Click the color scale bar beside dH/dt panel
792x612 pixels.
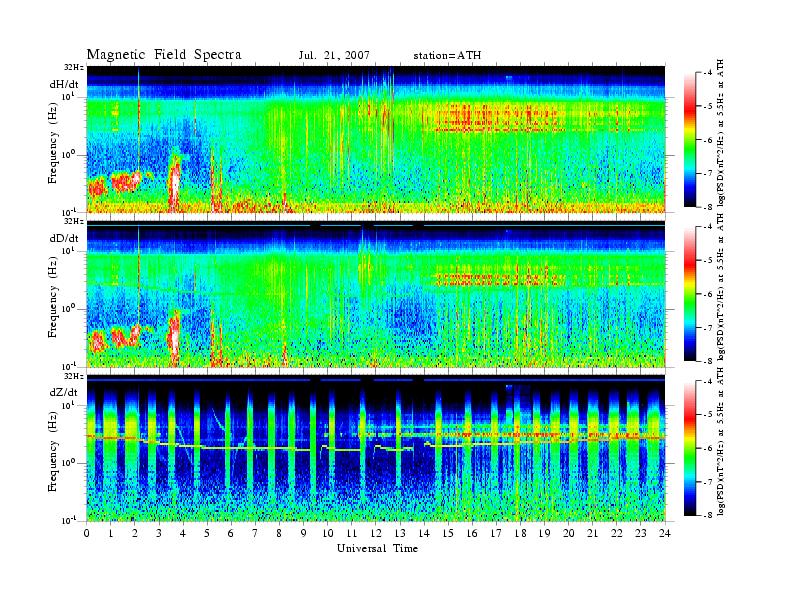689,140
